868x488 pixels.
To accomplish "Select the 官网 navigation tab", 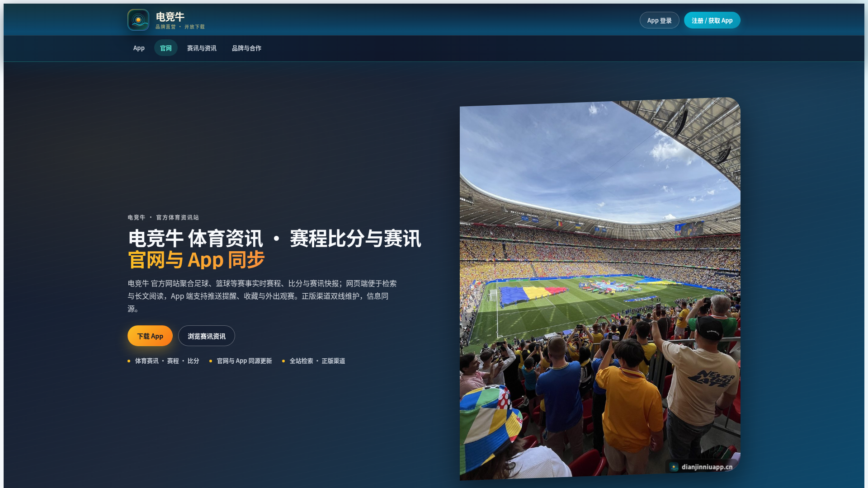I will pyautogui.click(x=166, y=48).
